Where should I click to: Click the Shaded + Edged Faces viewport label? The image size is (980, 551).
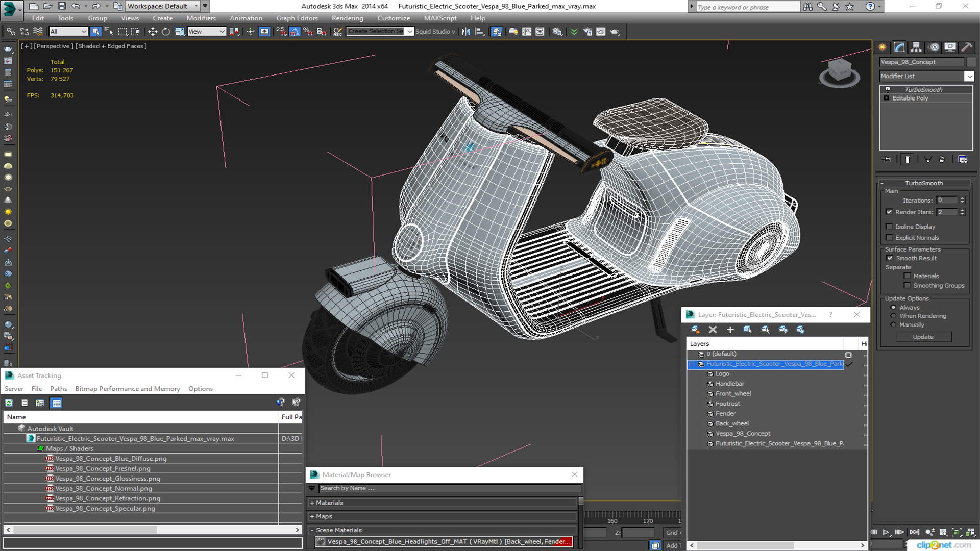tap(111, 46)
